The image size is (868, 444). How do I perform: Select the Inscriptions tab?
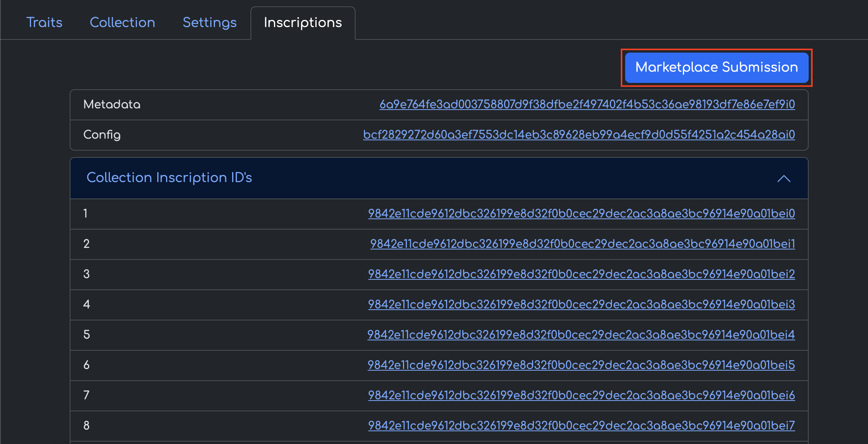pyautogui.click(x=303, y=23)
